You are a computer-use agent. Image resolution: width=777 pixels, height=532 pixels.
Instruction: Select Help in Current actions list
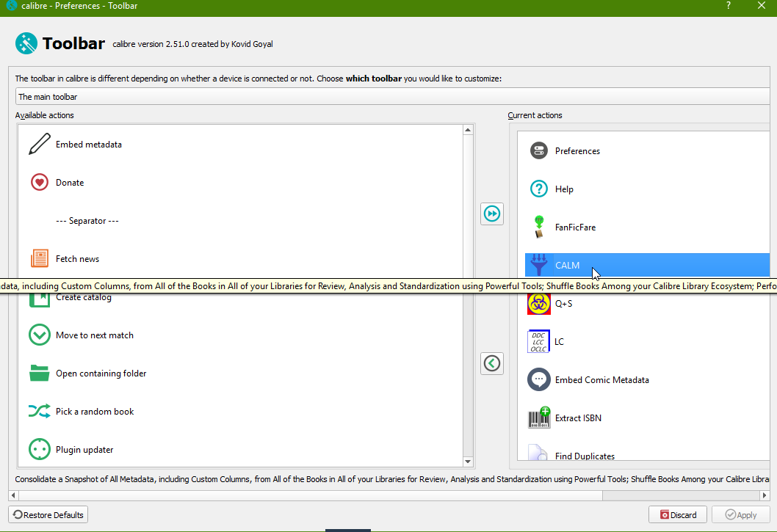[647, 189]
